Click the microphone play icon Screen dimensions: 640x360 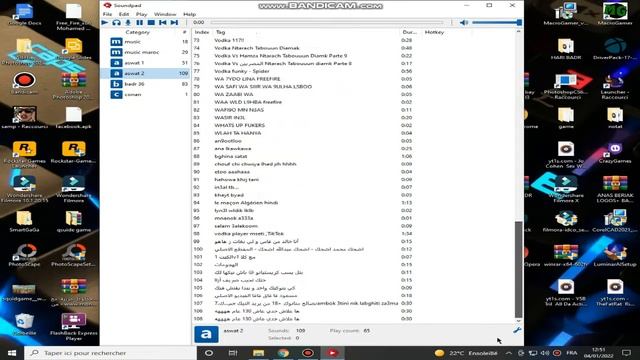128,22
